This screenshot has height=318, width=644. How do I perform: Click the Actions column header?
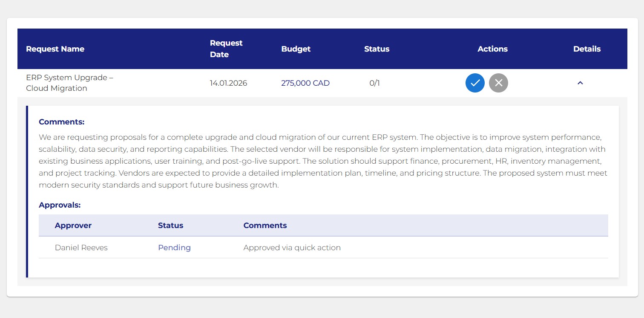492,49
